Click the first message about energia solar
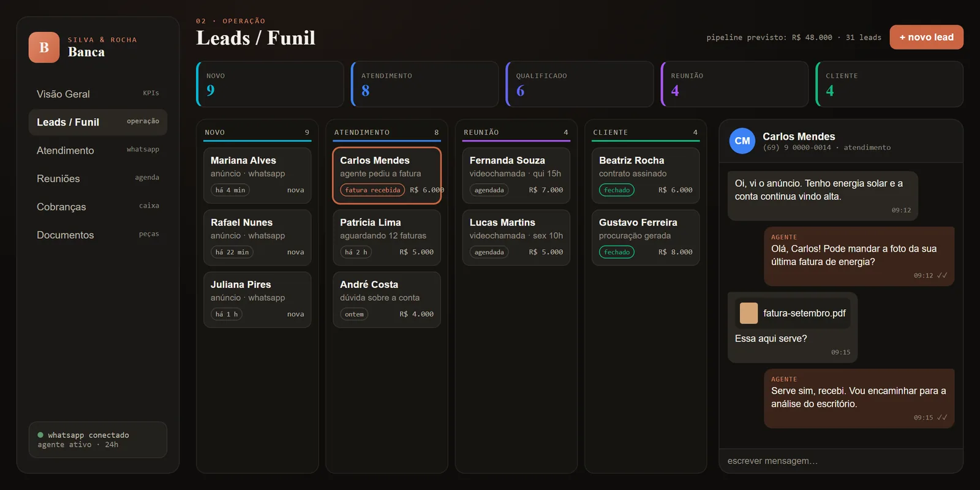 tap(823, 196)
